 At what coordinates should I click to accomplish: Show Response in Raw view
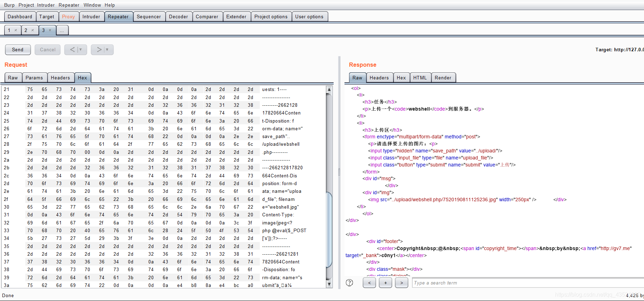point(358,78)
